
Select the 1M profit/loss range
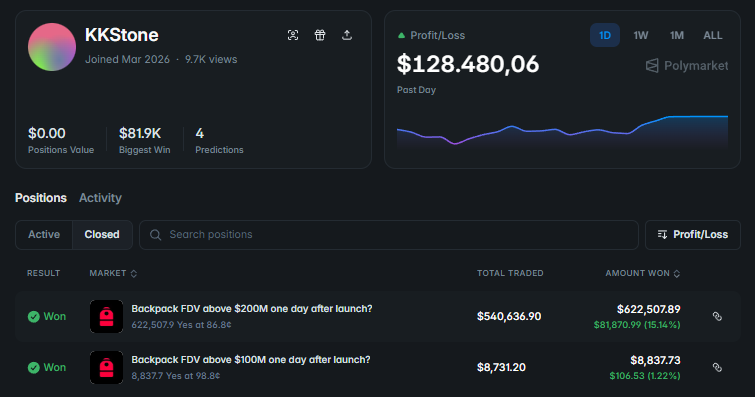(677, 35)
